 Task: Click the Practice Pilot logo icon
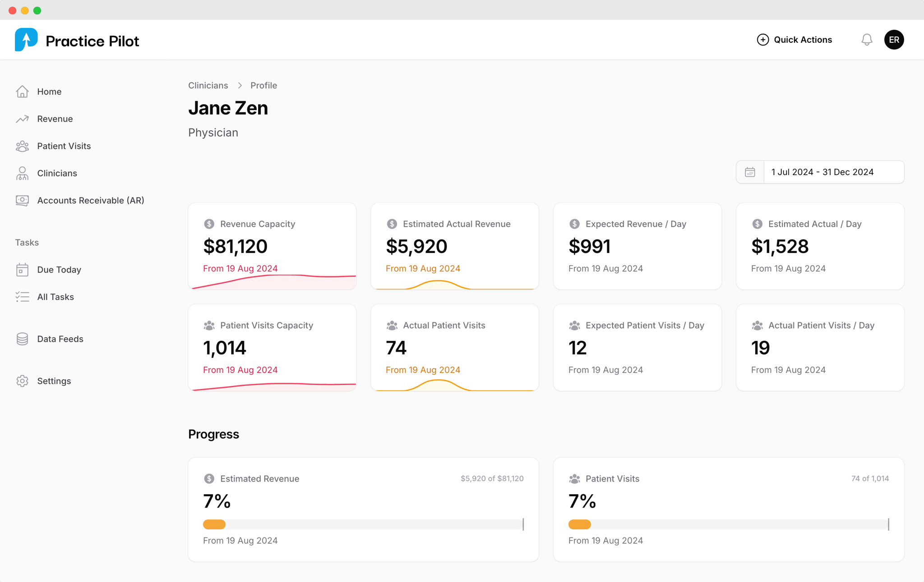coord(26,40)
